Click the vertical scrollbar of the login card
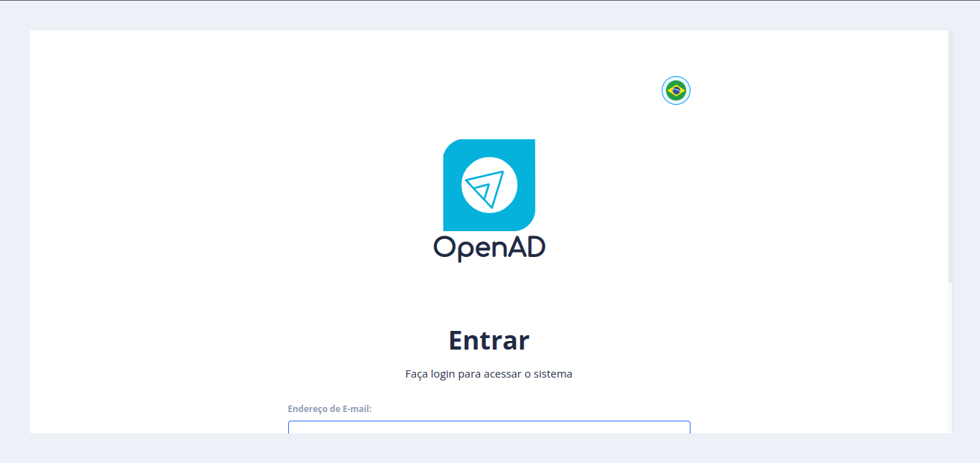This screenshot has width=980, height=463. point(950,156)
